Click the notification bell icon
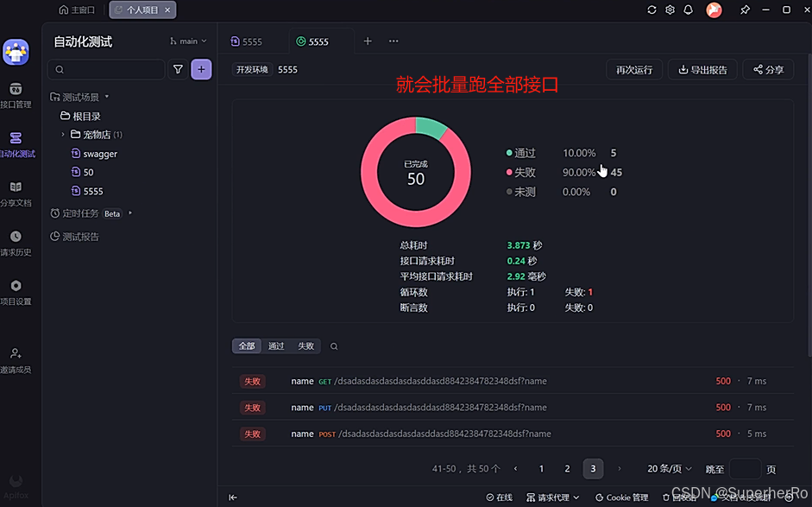Image resolution: width=812 pixels, height=507 pixels. tap(686, 10)
